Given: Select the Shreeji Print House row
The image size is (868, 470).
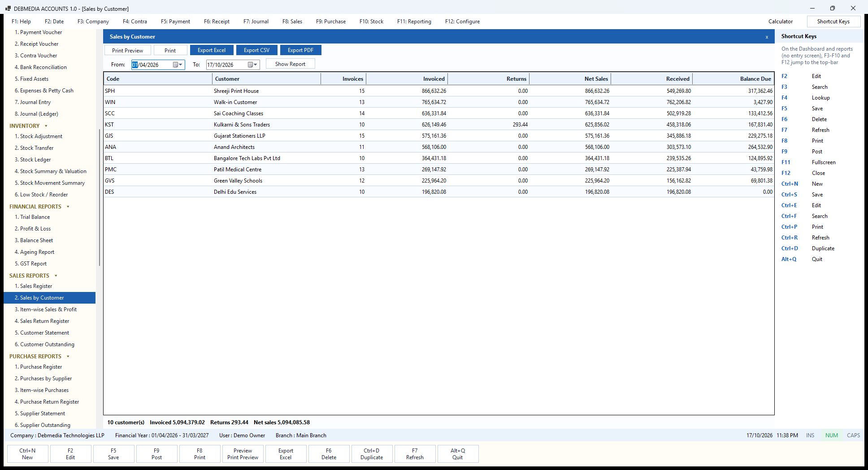Looking at the screenshot, I should (x=439, y=91).
